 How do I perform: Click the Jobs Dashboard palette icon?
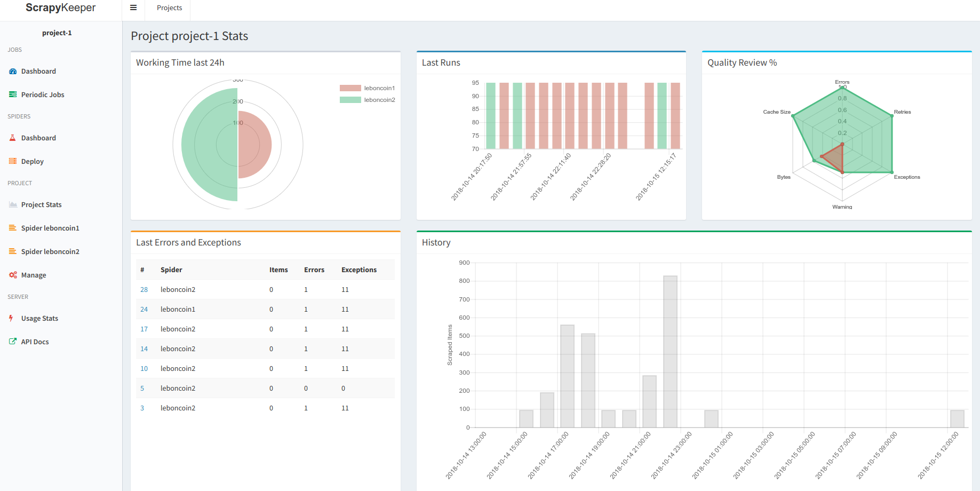pyautogui.click(x=13, y=72)
